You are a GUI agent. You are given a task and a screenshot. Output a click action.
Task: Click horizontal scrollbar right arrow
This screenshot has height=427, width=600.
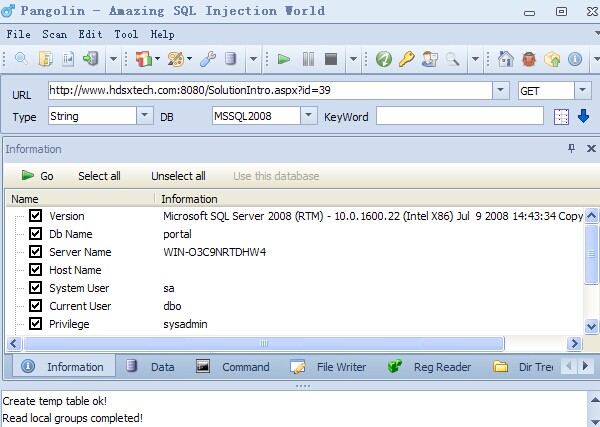(574, 343)
